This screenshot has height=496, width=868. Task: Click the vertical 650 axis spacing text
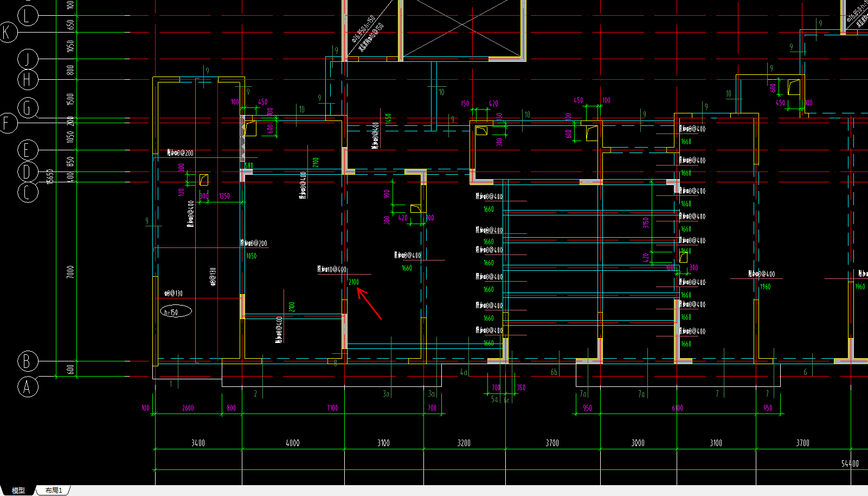pyautogui.click(x=70, y=24)
